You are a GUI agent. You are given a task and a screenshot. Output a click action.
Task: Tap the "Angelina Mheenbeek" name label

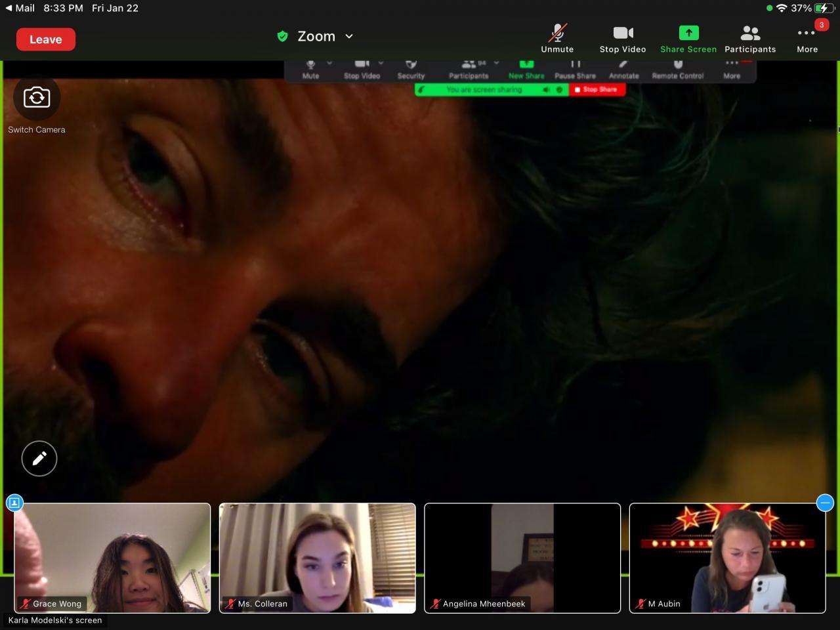click(x=484, y=604)
